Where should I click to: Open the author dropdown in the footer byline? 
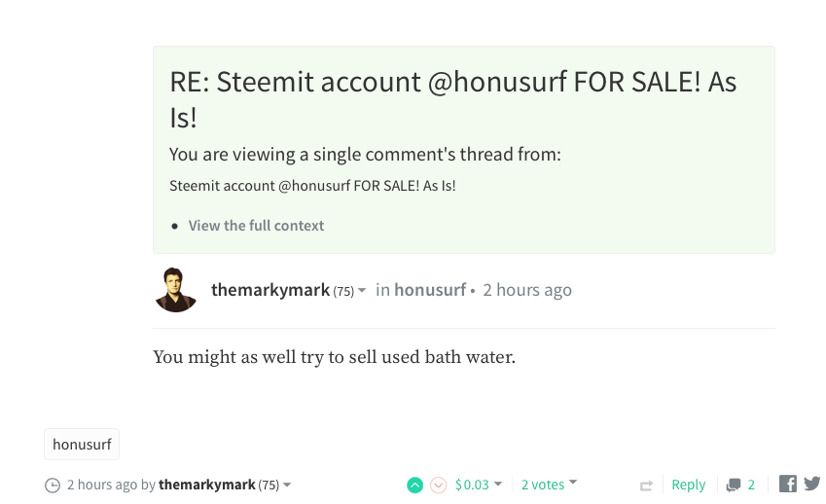click(x=287, y=485)
